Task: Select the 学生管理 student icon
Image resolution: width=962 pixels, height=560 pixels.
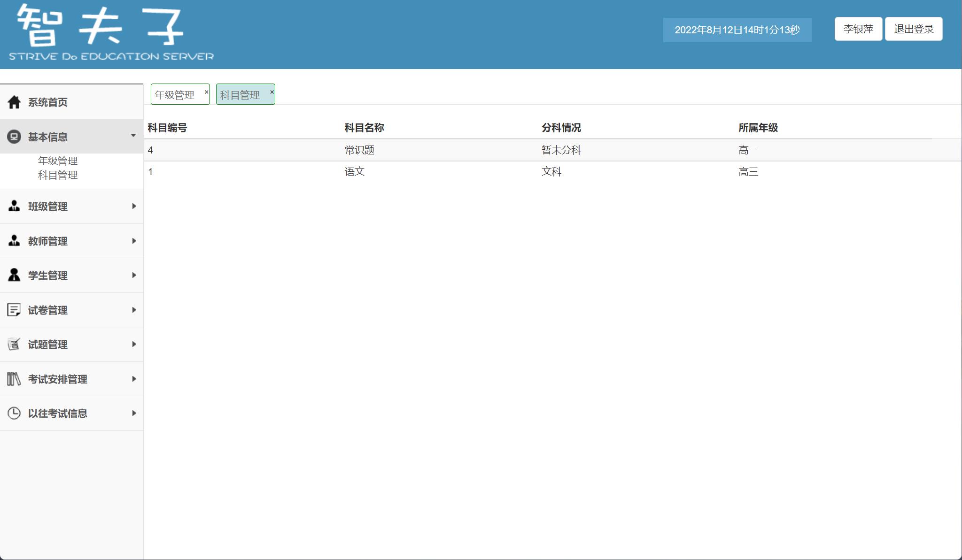Action: click(x=14, y=275)
